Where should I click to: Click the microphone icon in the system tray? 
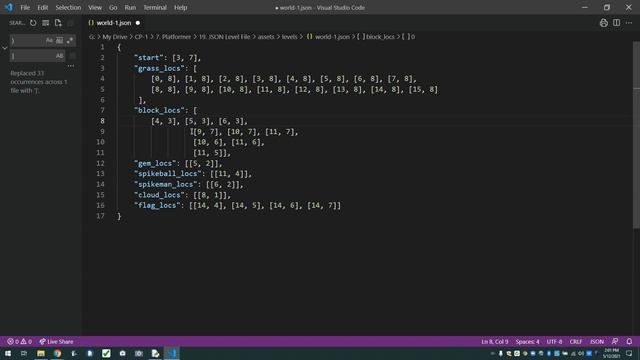click(x=501, y=353)
